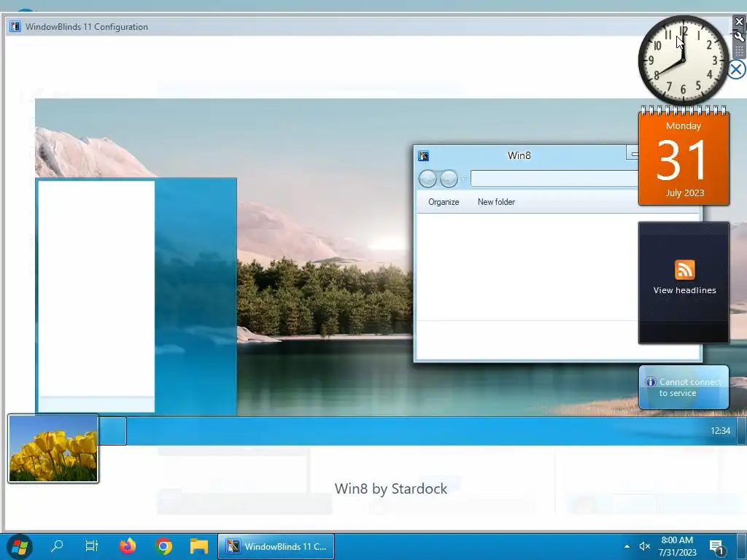Viewport: 747px width, 560px height.
Task: Click the blue circled X button beside the clock
Action: [x=737, y=69]
